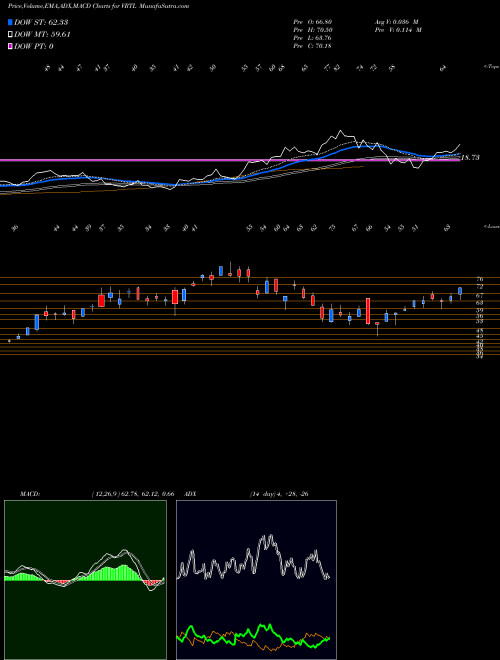Click the Pre V: 0.114 M value
The width and height of the screenshot is (500, 660).
(x=398, y=30)
